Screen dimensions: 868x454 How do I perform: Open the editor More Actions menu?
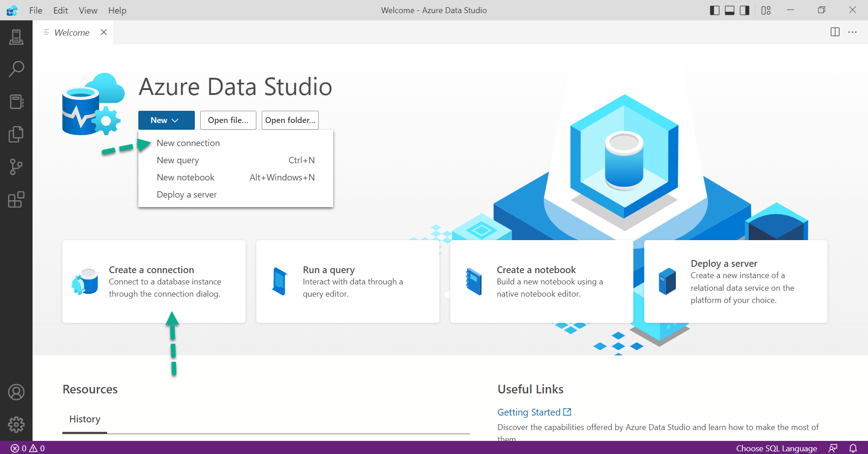click(853, 32)
